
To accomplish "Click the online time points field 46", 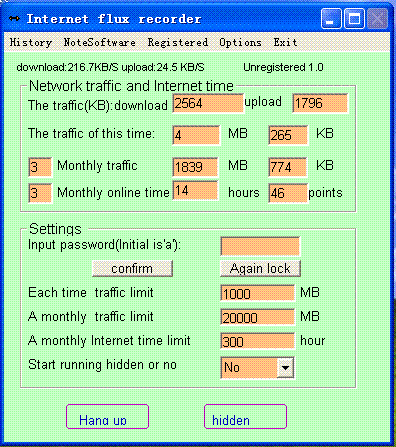I will coord(288,193).
